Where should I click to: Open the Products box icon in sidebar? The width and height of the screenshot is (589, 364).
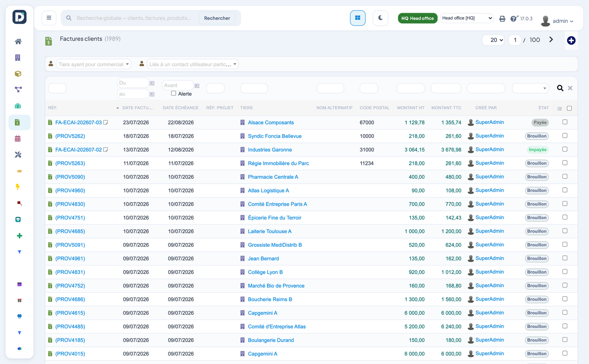coord(18,74)
